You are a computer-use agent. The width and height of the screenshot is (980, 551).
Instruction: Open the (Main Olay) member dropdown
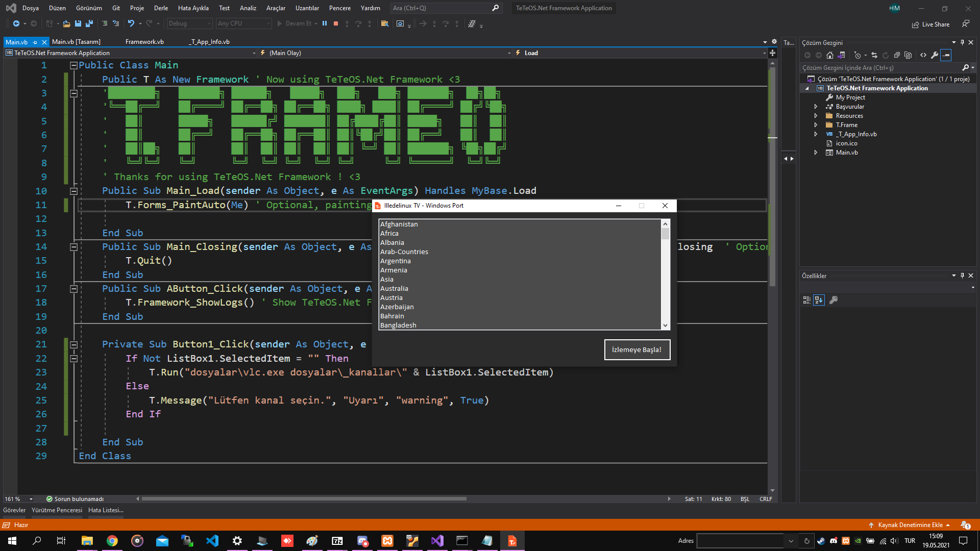tap(385, 53)
